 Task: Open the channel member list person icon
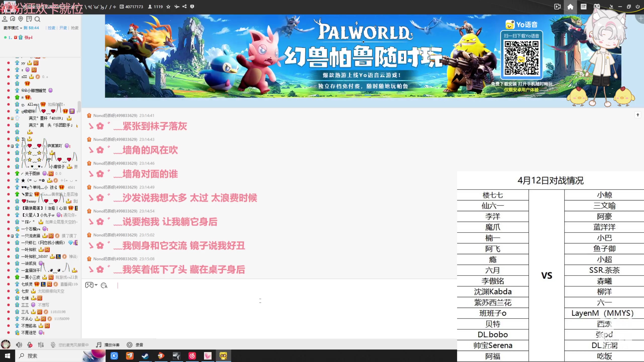[5, 19]
